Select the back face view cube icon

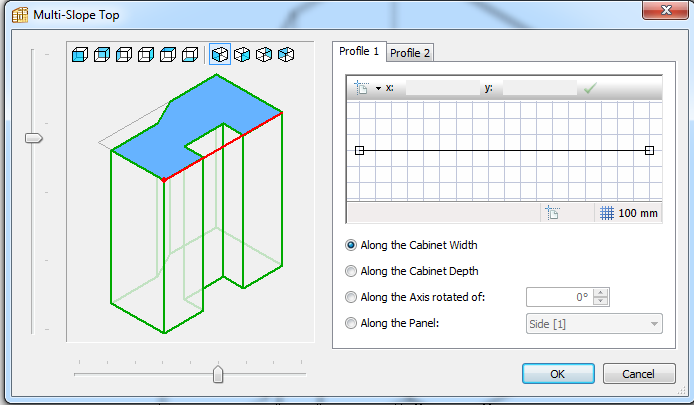click(102, 55)
